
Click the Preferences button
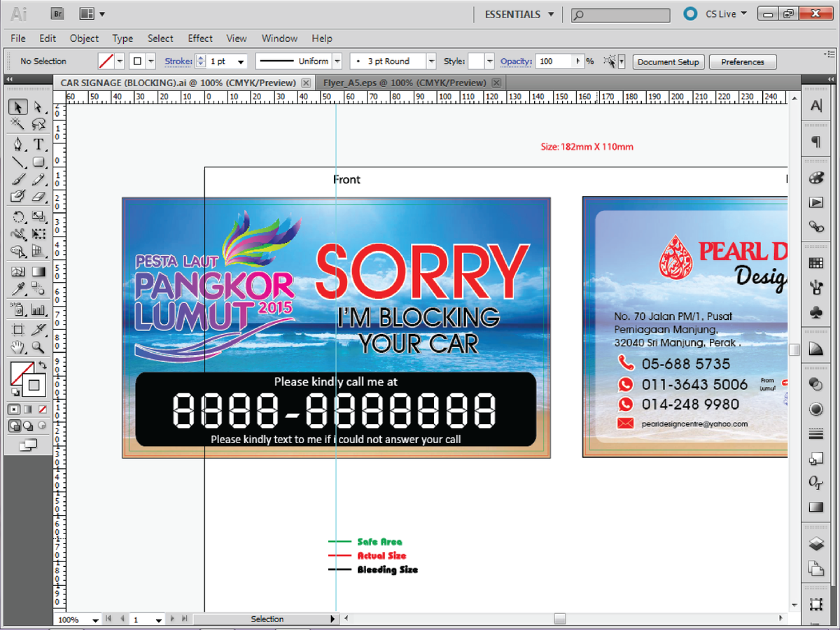pos(743,62)
